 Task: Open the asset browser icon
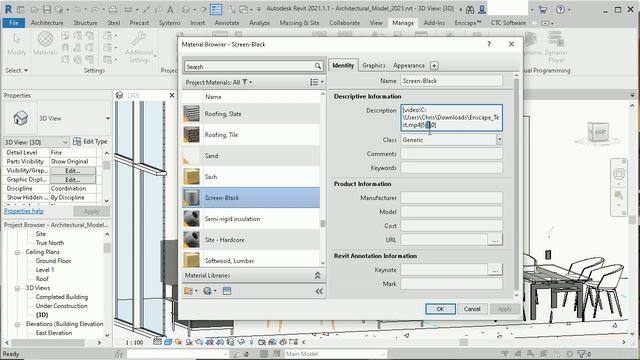point(227,291)
